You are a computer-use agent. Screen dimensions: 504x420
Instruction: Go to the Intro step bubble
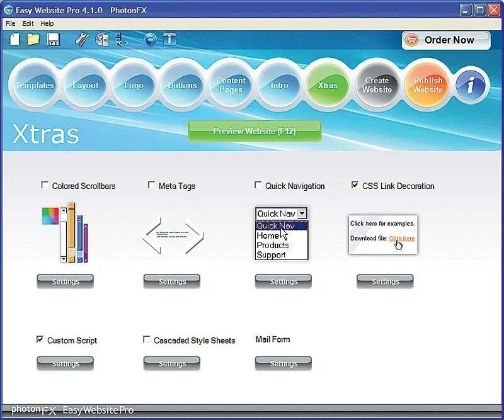[x=279, y=85]
